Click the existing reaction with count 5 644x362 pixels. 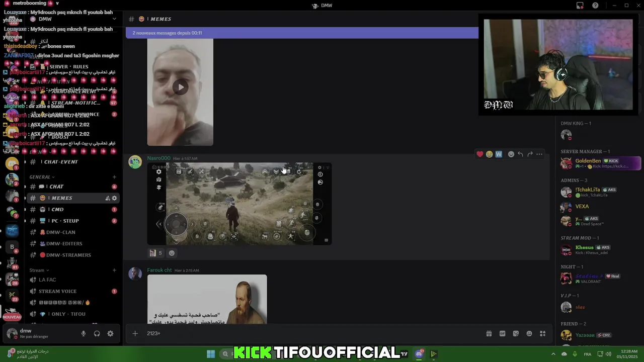(x=156, y=253)
